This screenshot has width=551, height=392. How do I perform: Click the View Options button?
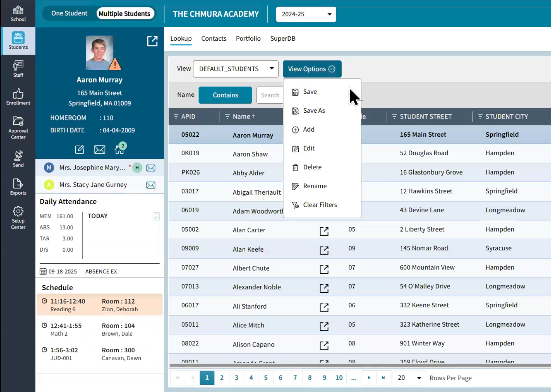pyautogui.click(x=312, y=69)
